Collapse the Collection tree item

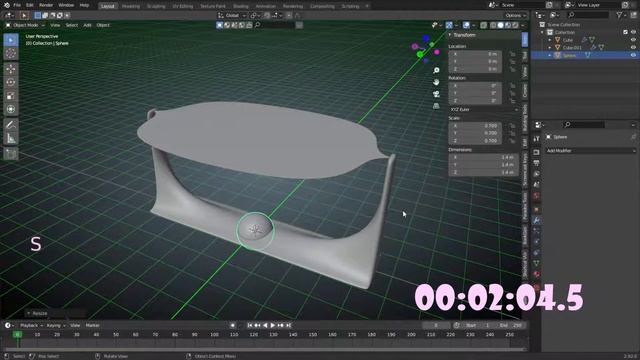(542, 32)
